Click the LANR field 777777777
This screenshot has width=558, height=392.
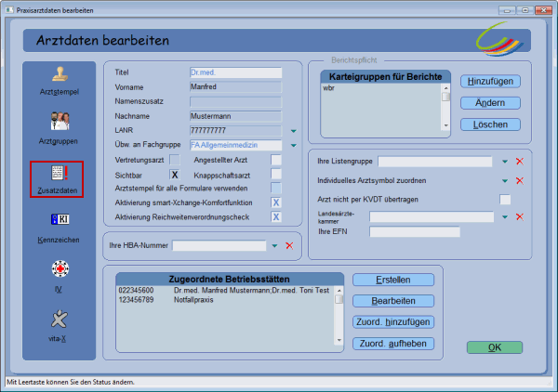[235, 130]
